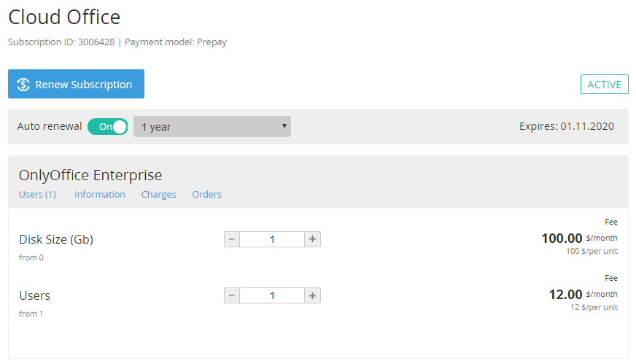636x364 pixels.
Task: Click the OnlyOffice Enterprise heading
Action: point(90,175)
